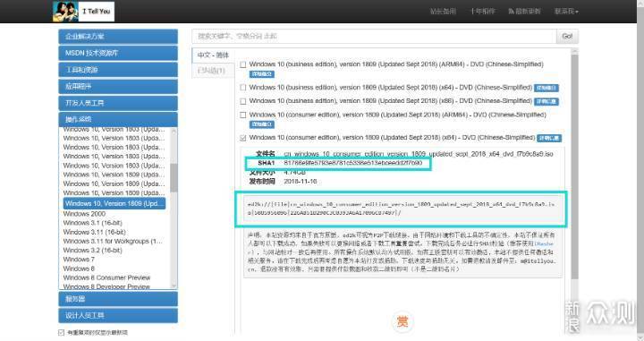Select Windows 8 Consumer Preview item
Screen dimensions: 644x341
tap(106, 277)
